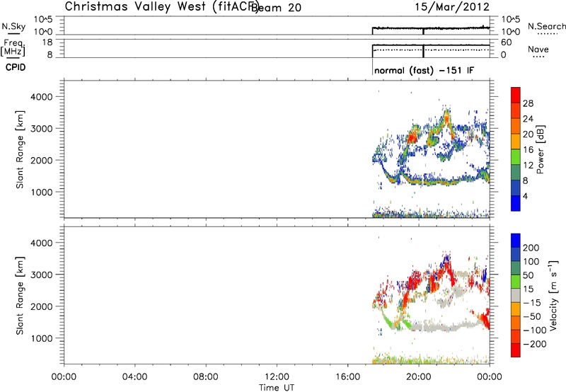Image resolution: width=566 pixels, height=392 pixels.
Task: Click the red top segment of Power colorbar
Action: [516, 95]
